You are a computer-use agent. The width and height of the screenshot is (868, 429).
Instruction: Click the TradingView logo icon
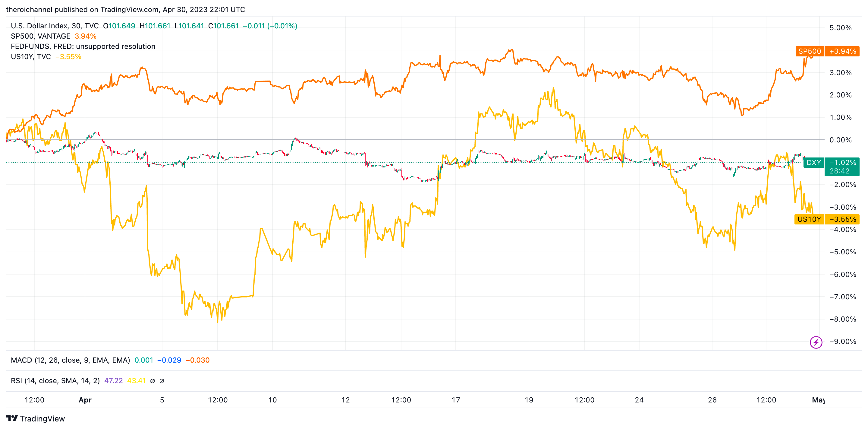click(x=12, y=418)
